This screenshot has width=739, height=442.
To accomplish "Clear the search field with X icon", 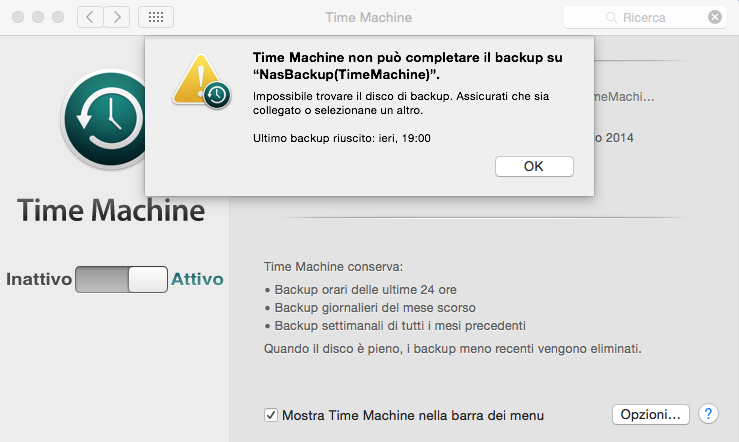I will [x=715, y=18].
